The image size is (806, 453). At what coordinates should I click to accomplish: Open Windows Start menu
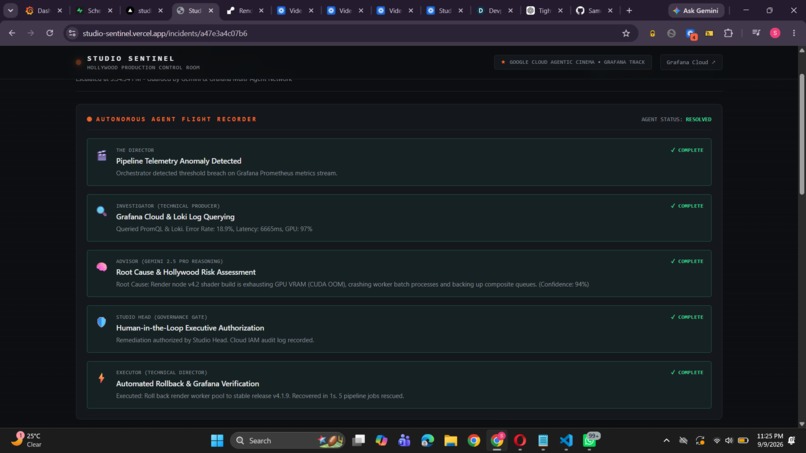coord(217,441)
